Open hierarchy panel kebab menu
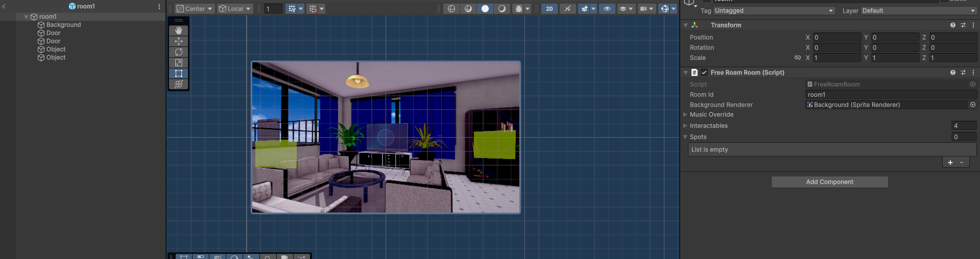The image size is (980, 259). pos(159,7)
